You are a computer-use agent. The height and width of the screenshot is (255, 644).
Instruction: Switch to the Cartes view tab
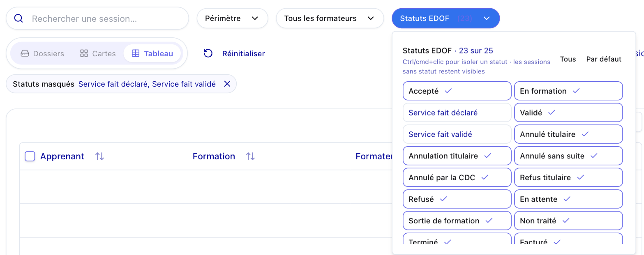pos(98,53)
